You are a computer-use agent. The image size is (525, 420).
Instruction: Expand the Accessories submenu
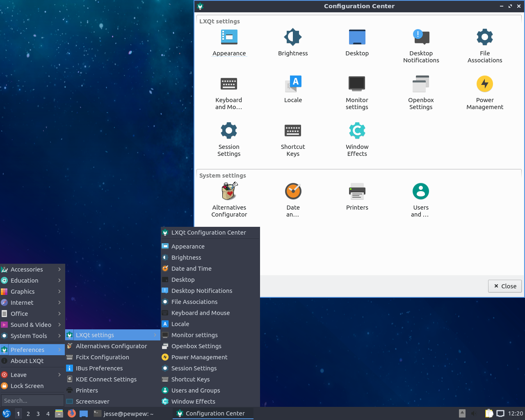click(32, 269)
